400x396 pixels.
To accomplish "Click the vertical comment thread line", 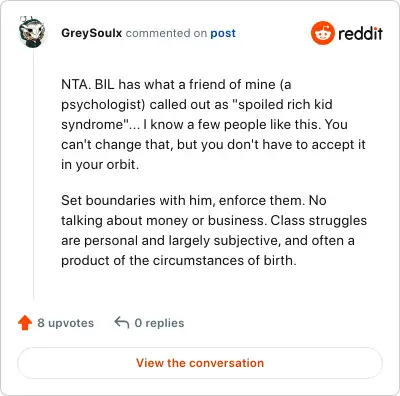I will [x=33, y=173].
